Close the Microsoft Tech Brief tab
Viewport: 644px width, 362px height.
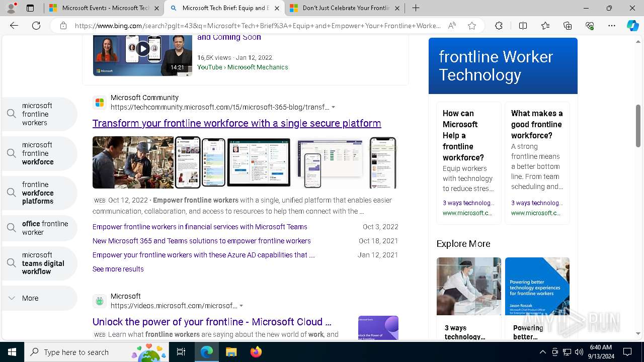click(277, 8)
